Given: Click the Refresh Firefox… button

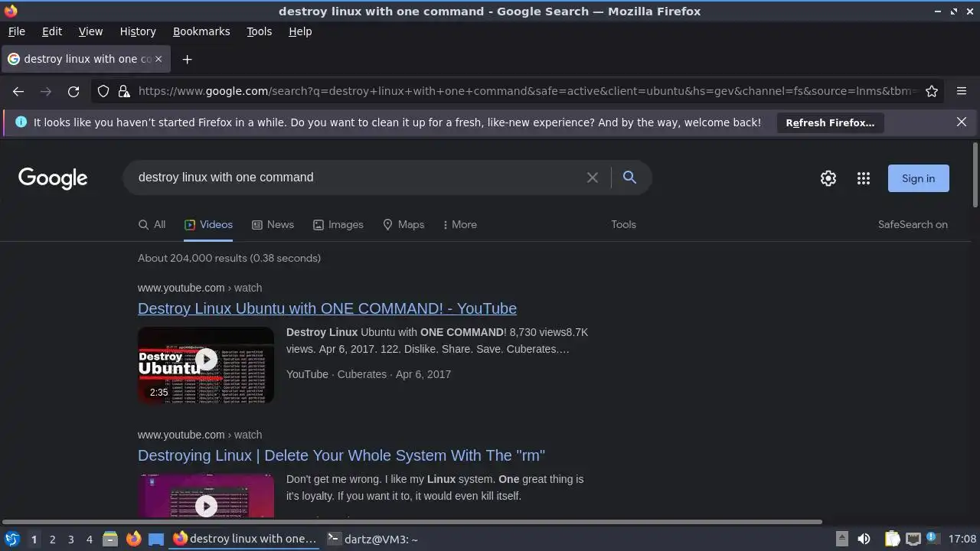Looking at the screenshot, I should point(830,122).
